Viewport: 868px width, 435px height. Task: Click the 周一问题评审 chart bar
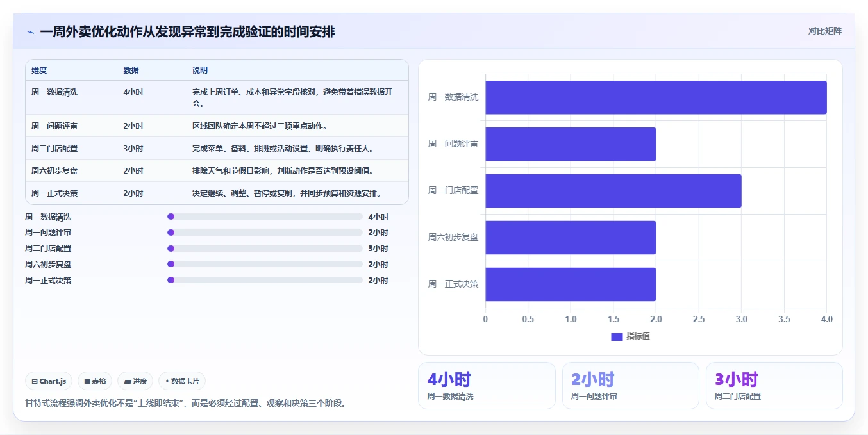(571, 144)
